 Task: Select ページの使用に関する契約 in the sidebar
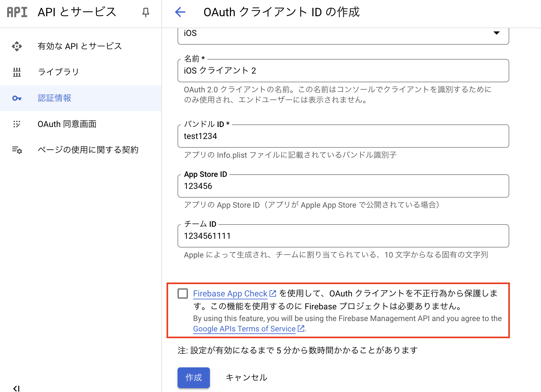88,150
